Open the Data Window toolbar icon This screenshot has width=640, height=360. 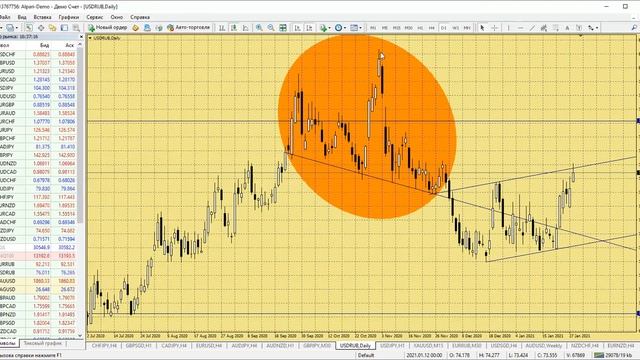(x=41, y=28)
